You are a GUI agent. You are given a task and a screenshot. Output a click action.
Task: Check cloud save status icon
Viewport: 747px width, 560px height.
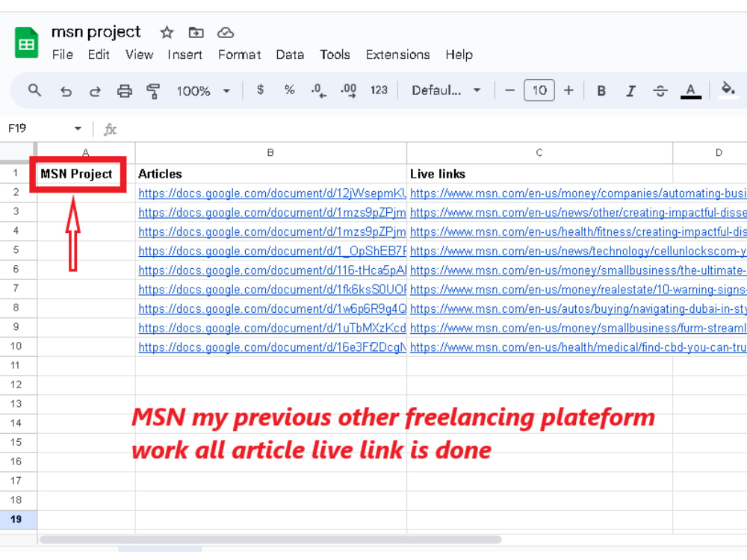(x=226, y=32)
